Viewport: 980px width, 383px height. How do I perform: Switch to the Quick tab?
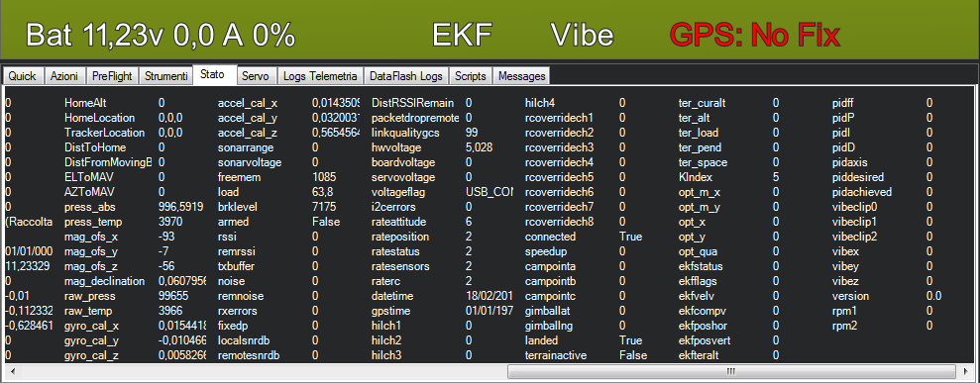pos(23,76)
